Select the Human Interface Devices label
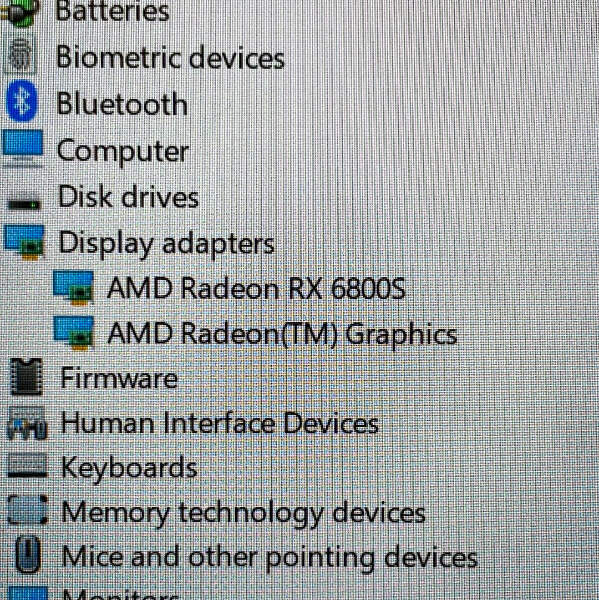 tap(220, 423)
